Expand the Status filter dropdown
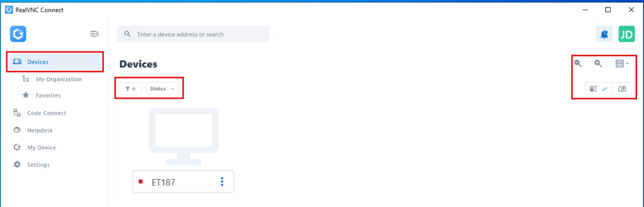Image resolution: width=644 pixels, height=207 pixels. [x=162, y=89]
